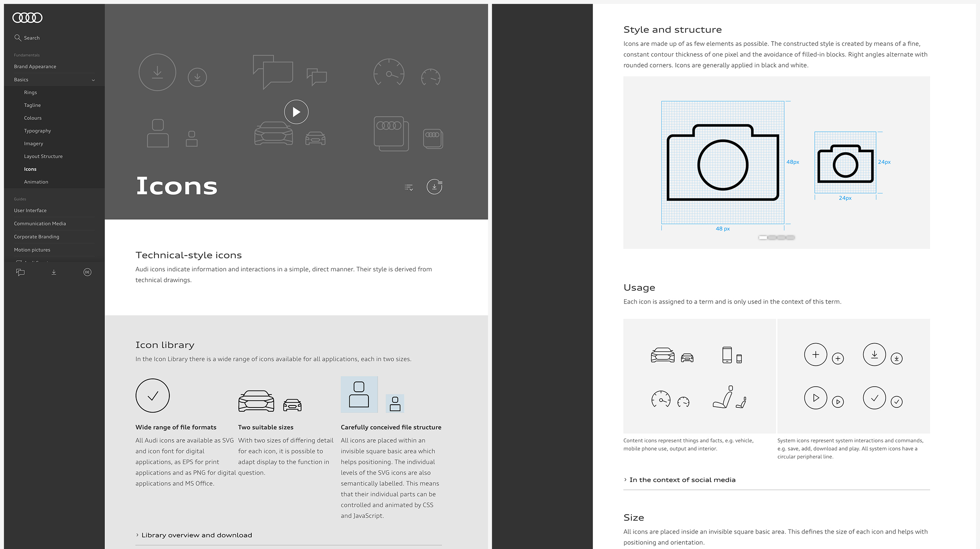Open feedback chat bubbles icon at sidebar bottom
The height and width of the screenshot is (549, 980).
coord(20,272)
